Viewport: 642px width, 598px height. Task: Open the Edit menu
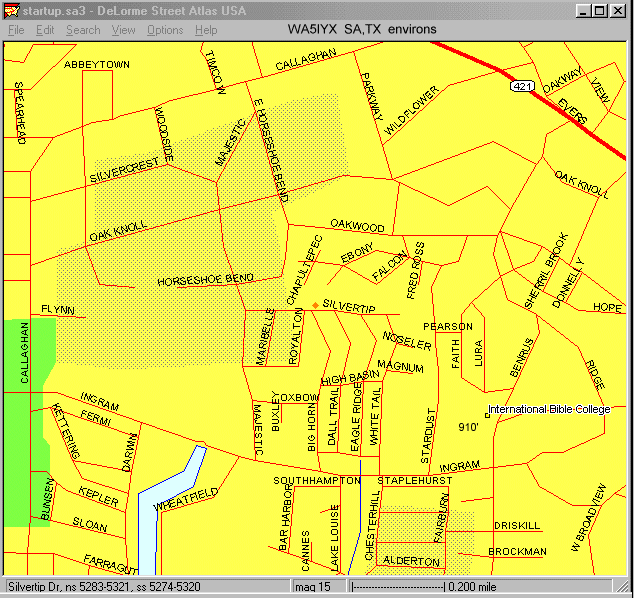[45, 30]
